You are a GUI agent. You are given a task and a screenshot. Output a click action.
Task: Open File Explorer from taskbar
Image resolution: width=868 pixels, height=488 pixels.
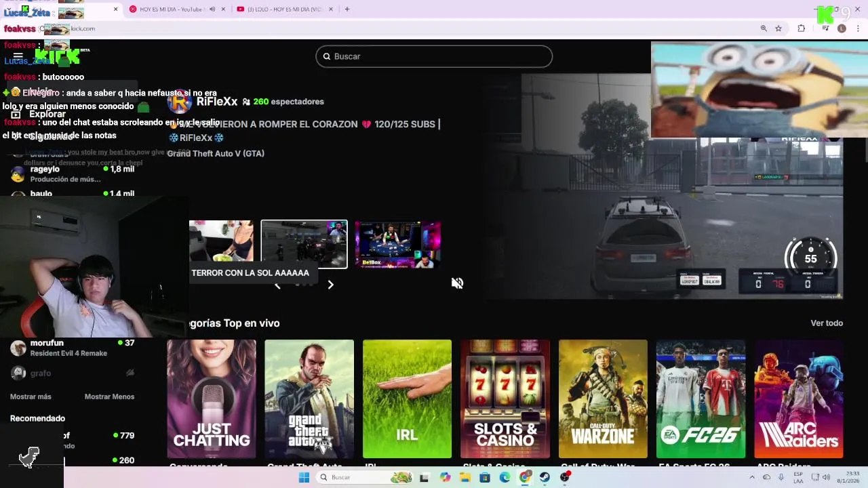(465, 477)
